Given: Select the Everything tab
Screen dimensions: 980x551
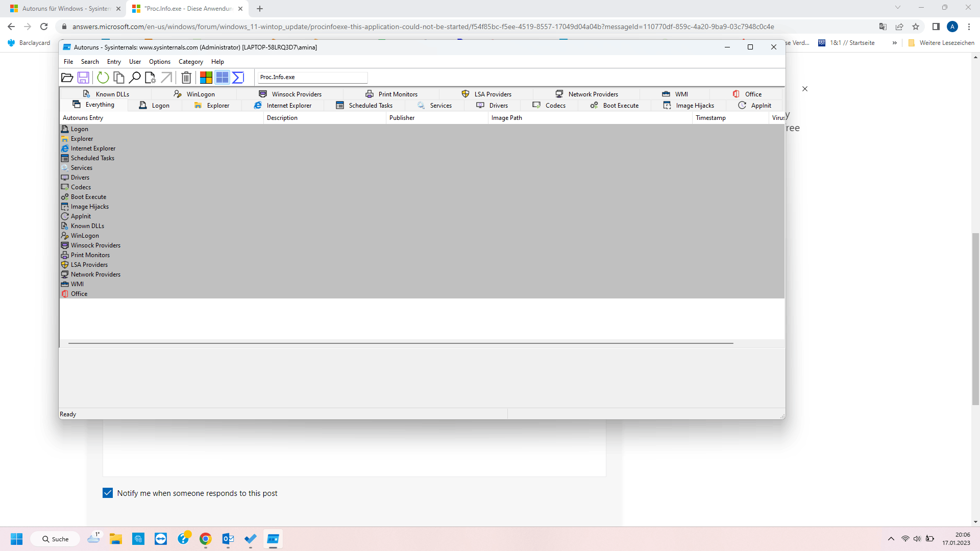Looking at the screenshot, I should click(x=93, y=105).
